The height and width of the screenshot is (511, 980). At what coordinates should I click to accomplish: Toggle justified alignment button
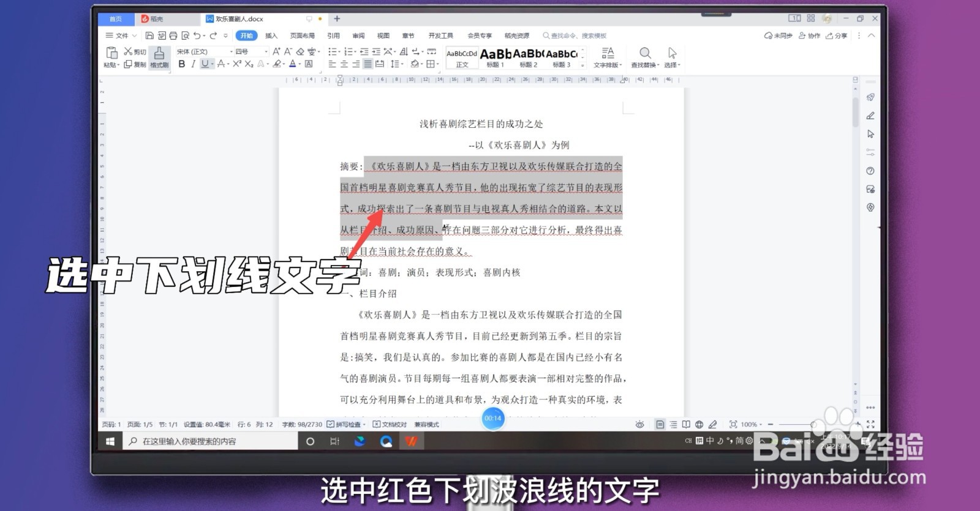click(x=367, y=64)
